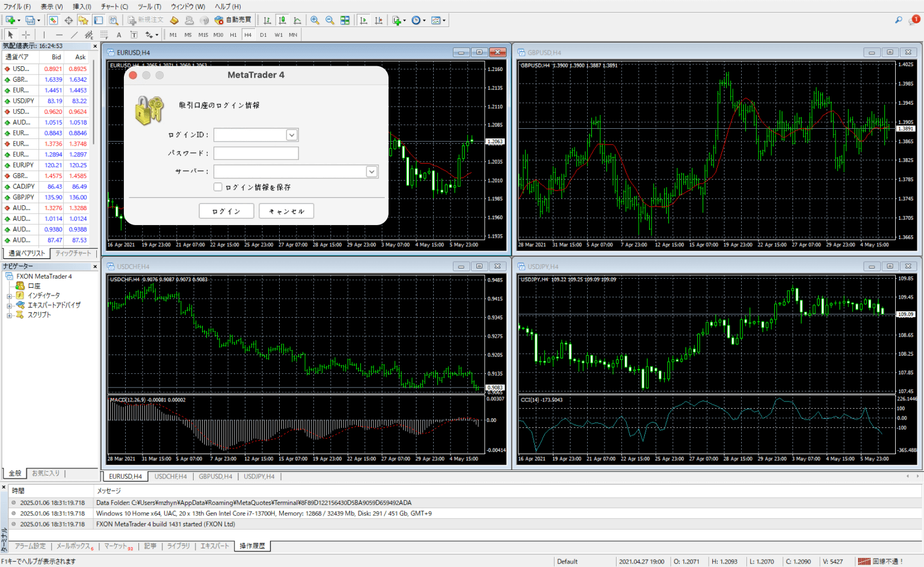Viewport: 924px width, 567px height.
Task: Toggle the Data Window crosshair-circle icon
Action: coord(69,20)
